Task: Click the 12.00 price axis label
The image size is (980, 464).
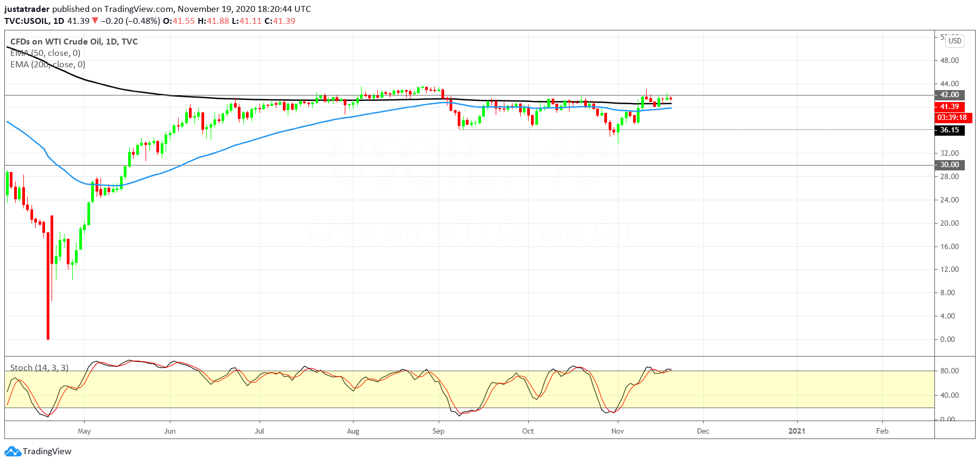Action: click(950, 269)
